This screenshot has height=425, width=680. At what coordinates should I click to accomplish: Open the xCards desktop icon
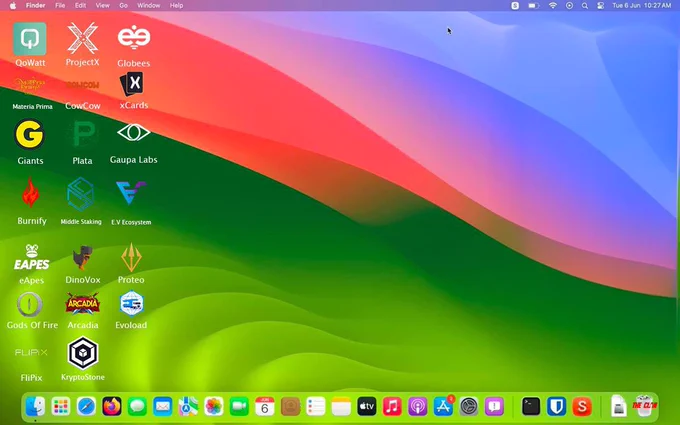[133, 84]
